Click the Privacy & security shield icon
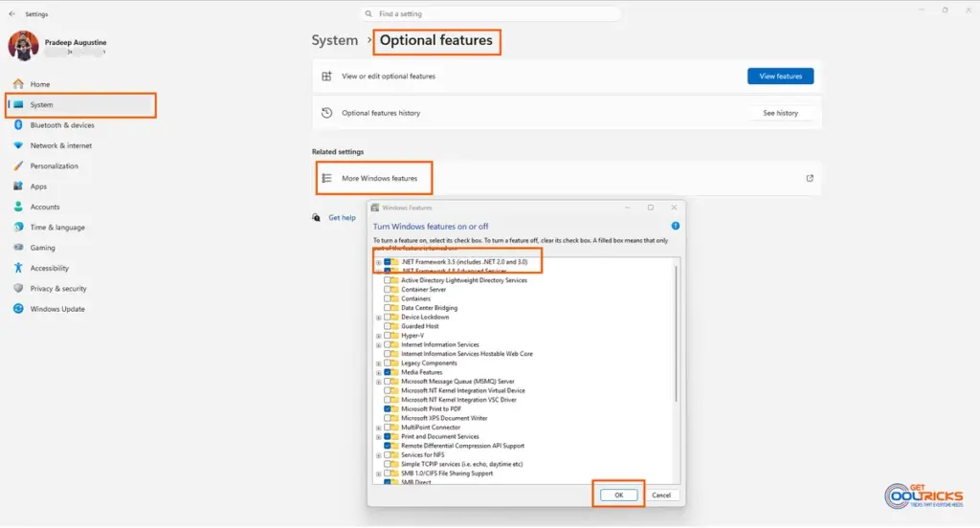The width and height of the screenshot is (980, 528). pyautogui.click(x=18, y=288)
